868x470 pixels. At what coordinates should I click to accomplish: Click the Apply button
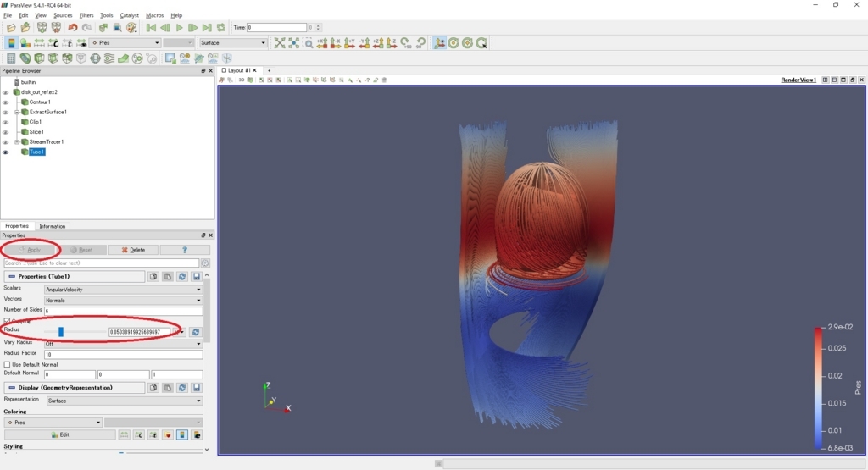click(30, 250)
